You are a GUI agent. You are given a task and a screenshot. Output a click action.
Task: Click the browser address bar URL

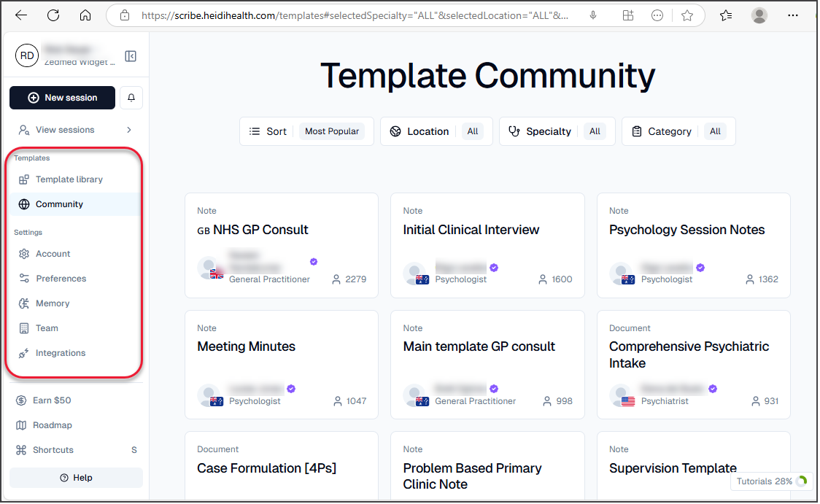pos(355,16)
